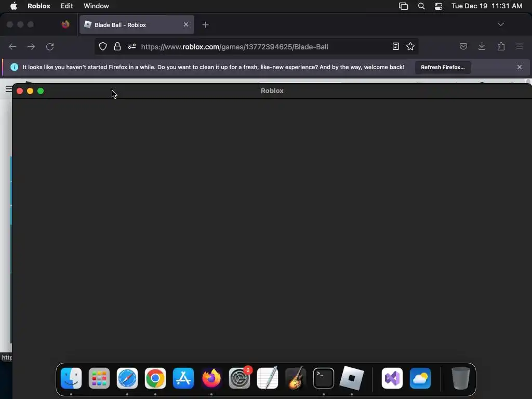Image resolution: width=532 pixels, height=399 pixels.
Task: Open Control Center in menu bar
Action: tap(438, 6)
